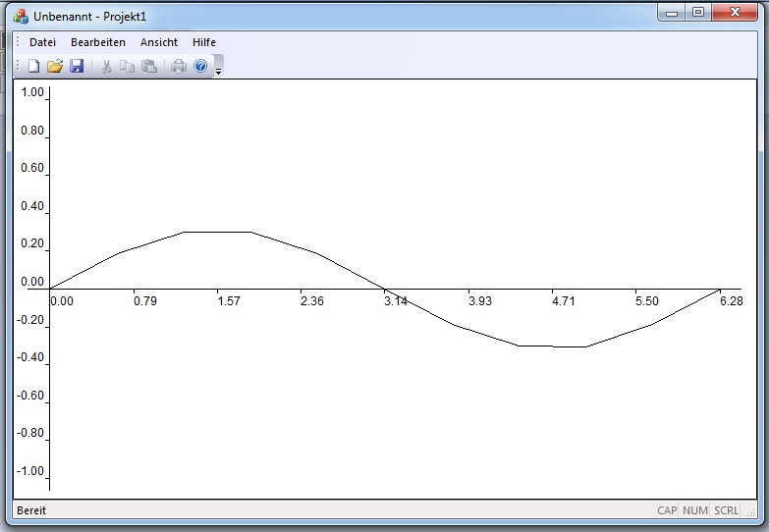
Task: Open the Datei menu
Action: click(x=42, y=42)
